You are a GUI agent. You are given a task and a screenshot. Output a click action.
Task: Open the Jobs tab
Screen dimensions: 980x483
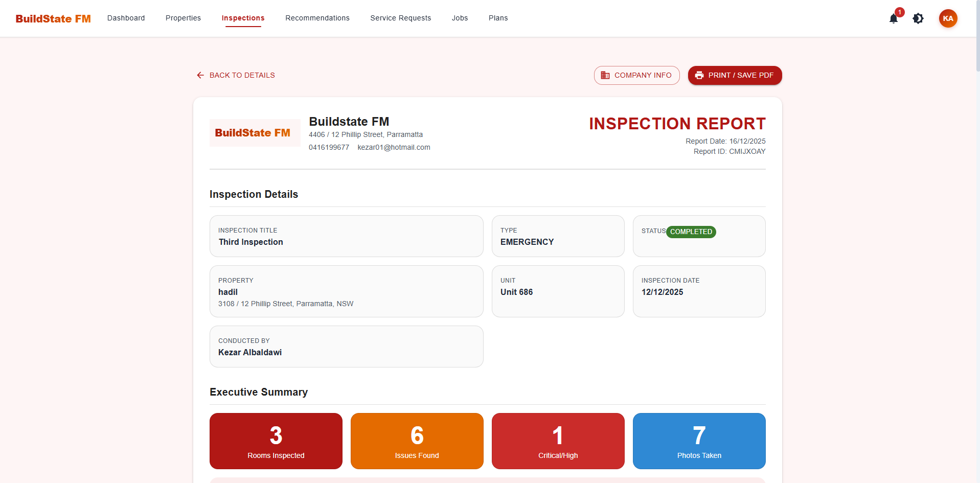460,18
